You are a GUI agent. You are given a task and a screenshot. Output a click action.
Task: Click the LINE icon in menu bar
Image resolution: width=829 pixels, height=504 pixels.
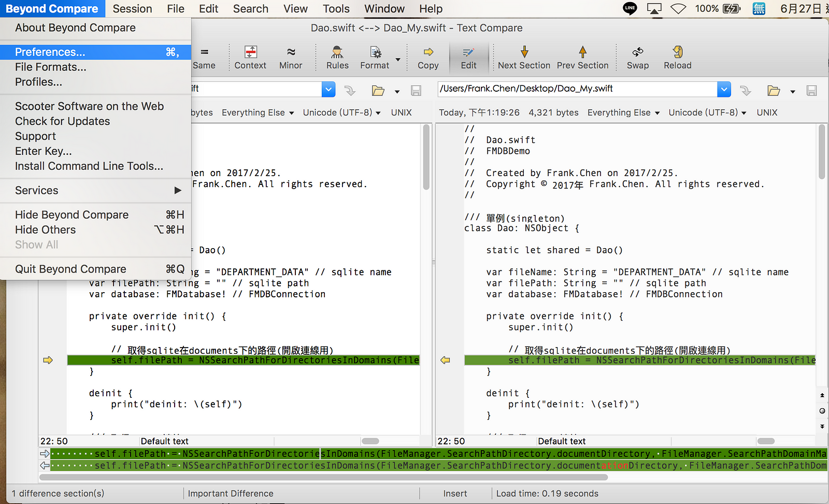tap(630, 8)
